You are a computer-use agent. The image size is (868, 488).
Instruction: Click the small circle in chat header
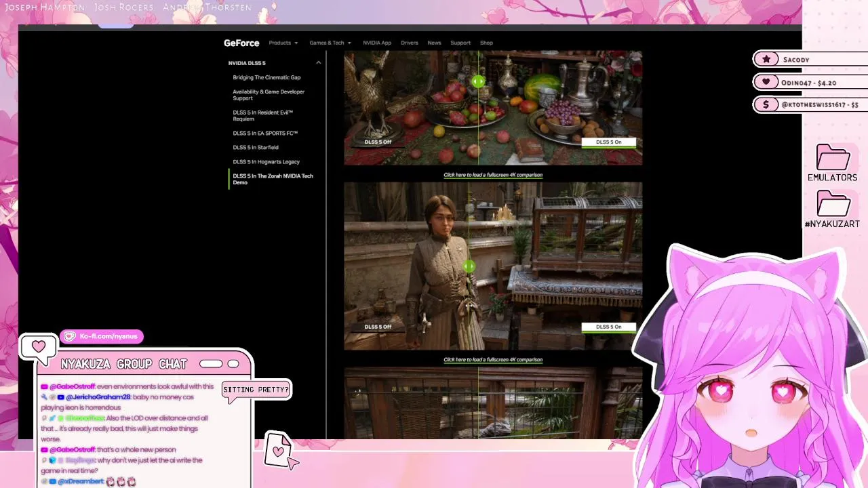tap(233, 364)
